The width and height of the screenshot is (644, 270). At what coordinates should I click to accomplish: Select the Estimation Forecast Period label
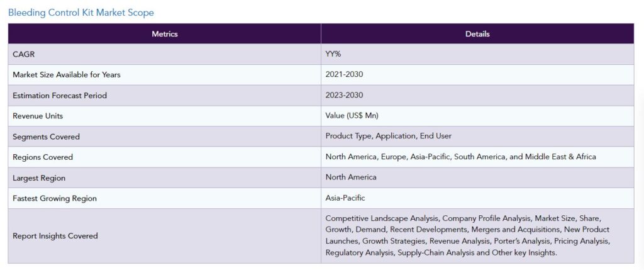tap(60, 96)
